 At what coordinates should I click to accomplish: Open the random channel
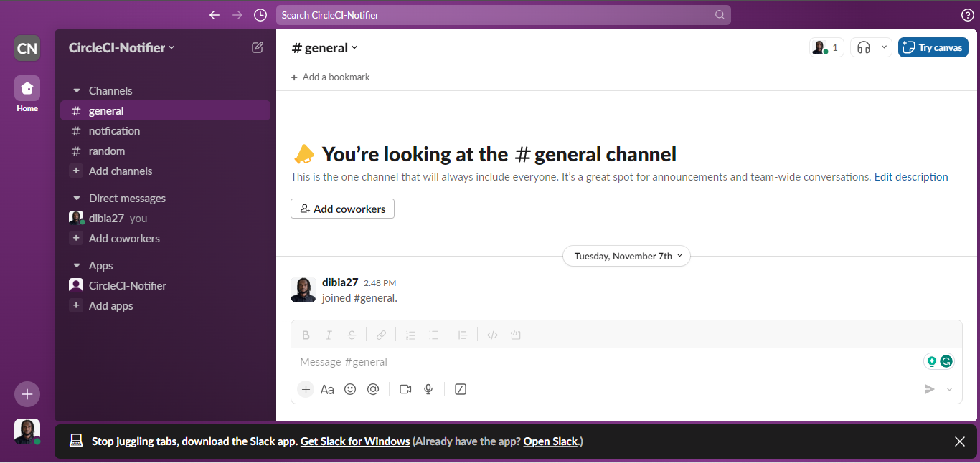165,151
